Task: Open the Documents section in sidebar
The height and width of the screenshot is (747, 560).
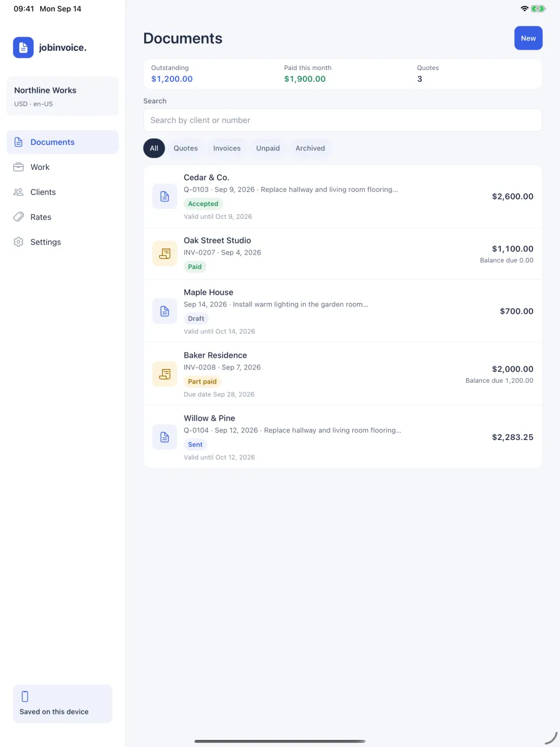Action: point(62,142)
